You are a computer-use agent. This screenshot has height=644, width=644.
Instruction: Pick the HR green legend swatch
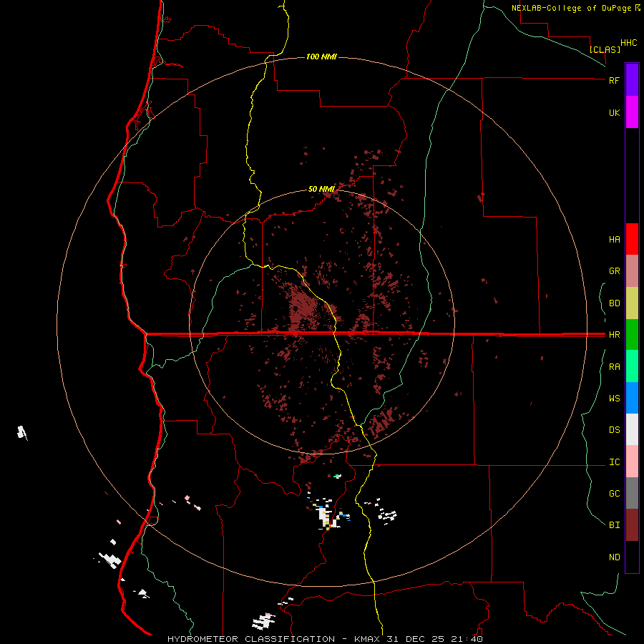click(x=632, y=335)
